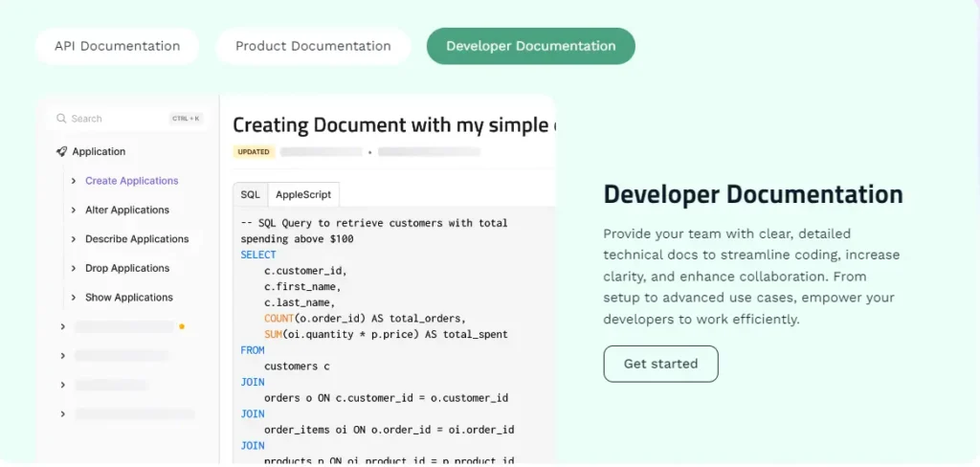This screenshot has height=467, width=980.
Task: Click the UPDATED badge
Action: pos(254,152)
